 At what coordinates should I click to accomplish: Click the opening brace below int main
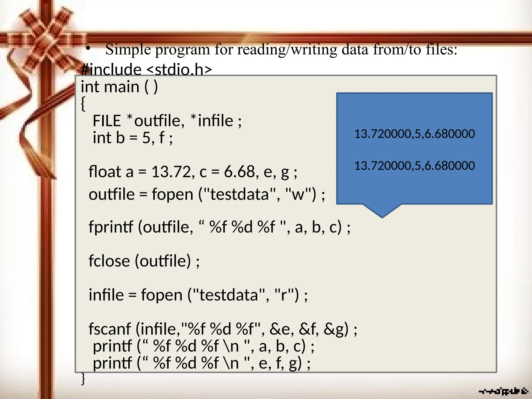[83, 104]
